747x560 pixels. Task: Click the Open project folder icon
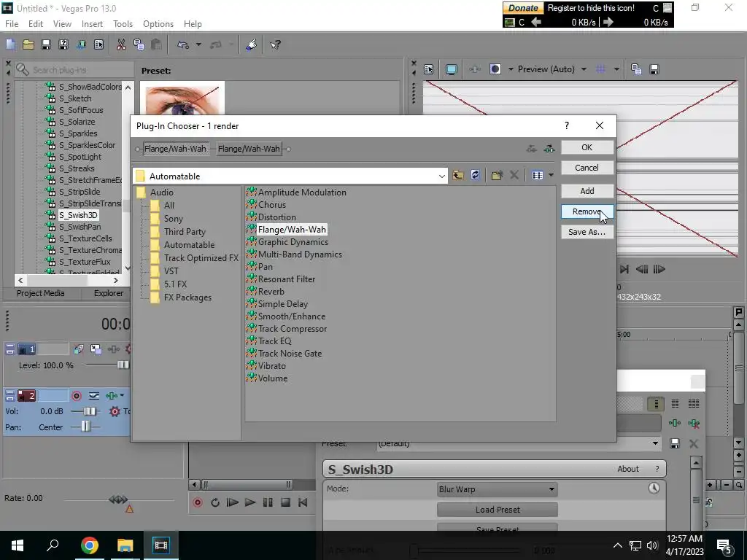(x=28, y=44)
